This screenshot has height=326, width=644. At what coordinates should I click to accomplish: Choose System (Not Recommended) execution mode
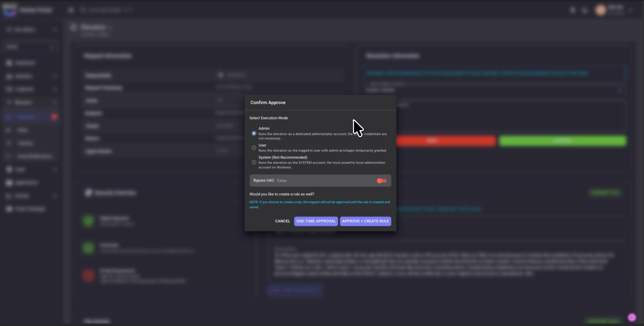click(254, 162)
